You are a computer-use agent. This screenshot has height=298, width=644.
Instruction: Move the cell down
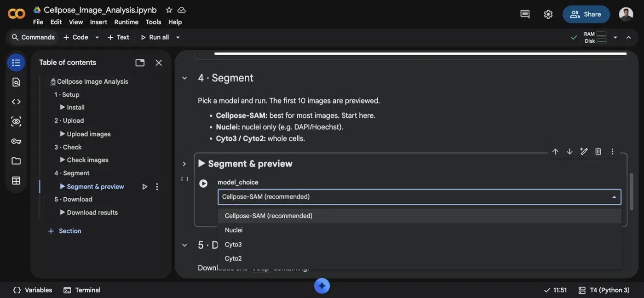pos(569,152)
